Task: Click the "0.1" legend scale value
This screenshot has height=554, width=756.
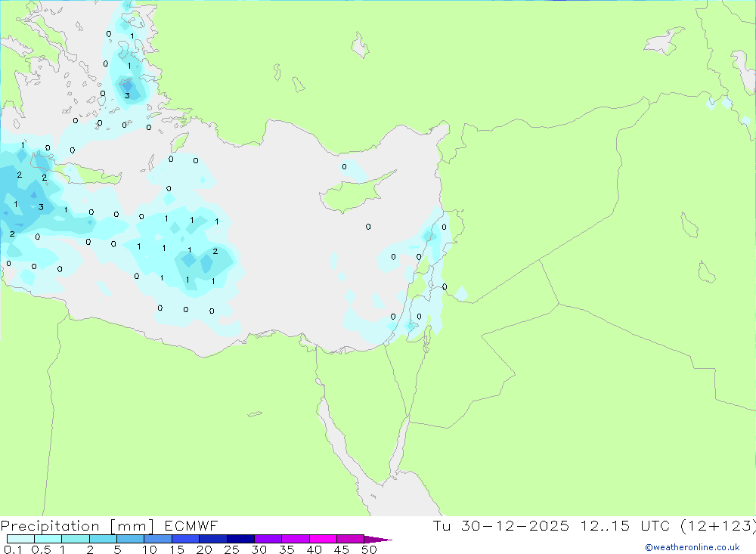Action: pyautogui.click(x=13, y=549)
